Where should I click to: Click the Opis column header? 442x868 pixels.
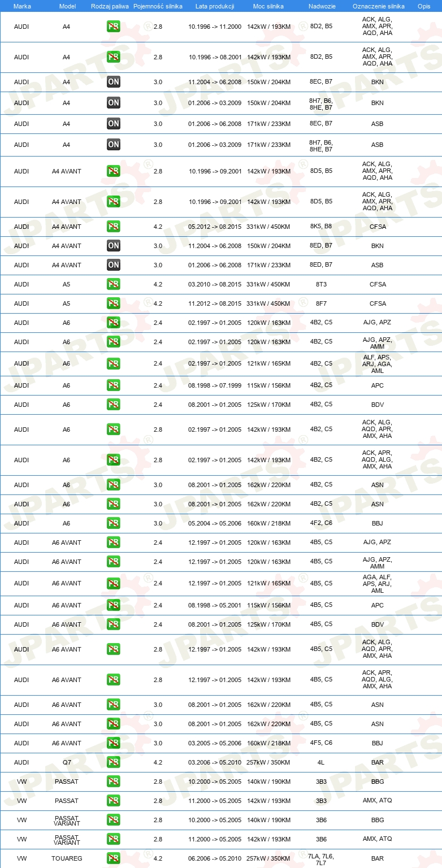pos(424,6)
